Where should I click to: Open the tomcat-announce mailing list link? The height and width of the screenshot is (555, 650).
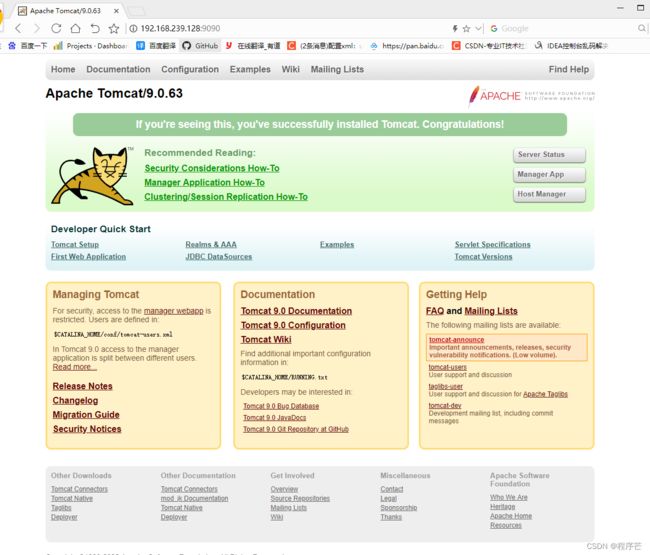click(456, 339)
